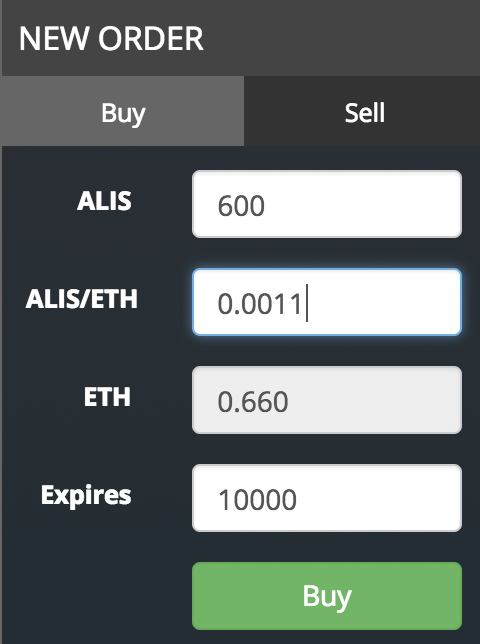The height and width of the screenshot is (644, 480).
Task: Select the Buy tab
Action: click(x=123, y=111)
